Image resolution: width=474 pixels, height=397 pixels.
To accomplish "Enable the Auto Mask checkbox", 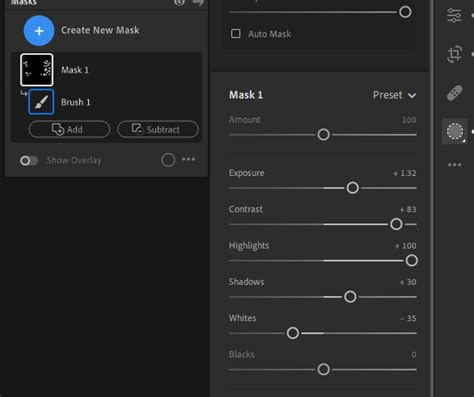I will pos(236,34).
